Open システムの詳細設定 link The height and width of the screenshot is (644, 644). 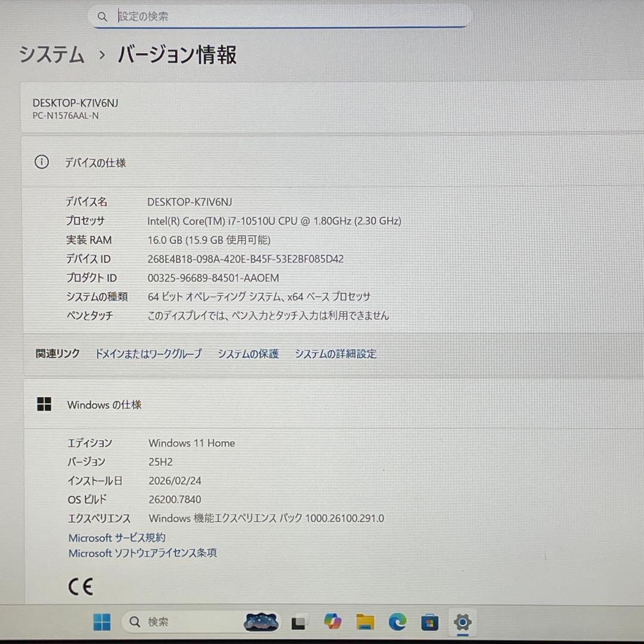tap(336, 354)
